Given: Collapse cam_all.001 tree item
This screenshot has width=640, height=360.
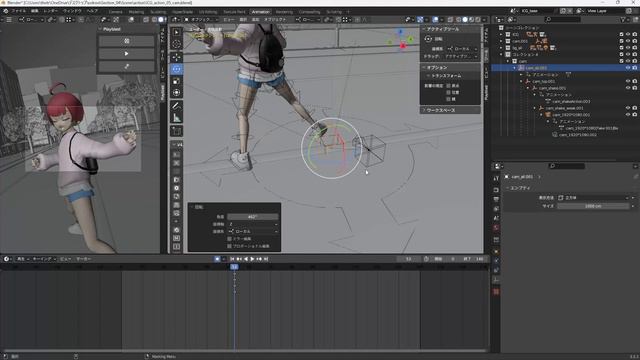Looking at the screenshot, I should 515,68.
